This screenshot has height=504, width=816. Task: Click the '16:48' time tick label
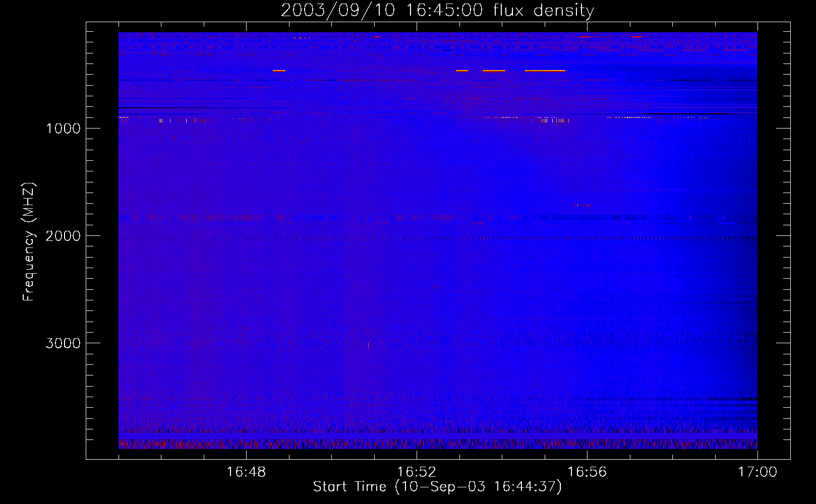pyautogui.click(x=246, y=472)
